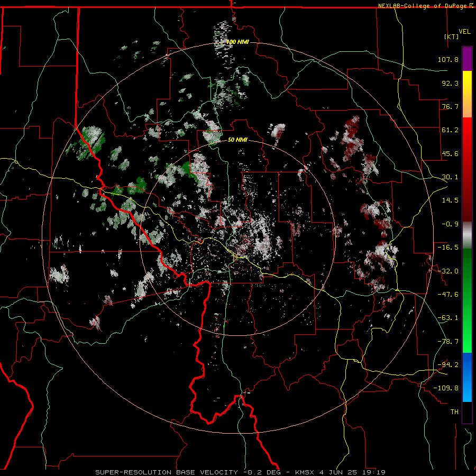Click the -32.0 velocity scale value
Viewport: 476px width, 476px height.
(x=448, y=271)
